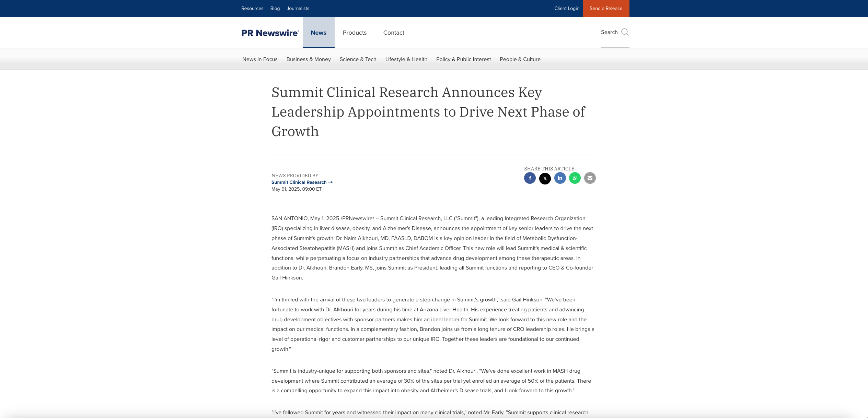Image resolution: width=868 pixels, height=418 pixels.
Task: Select People & Culture category
Action: click(520, 59)
